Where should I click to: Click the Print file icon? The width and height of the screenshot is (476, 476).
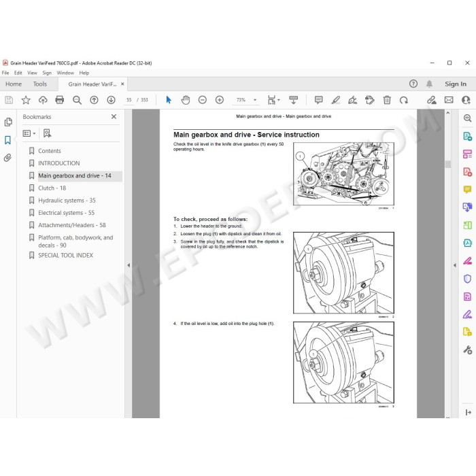pos(60,100)
